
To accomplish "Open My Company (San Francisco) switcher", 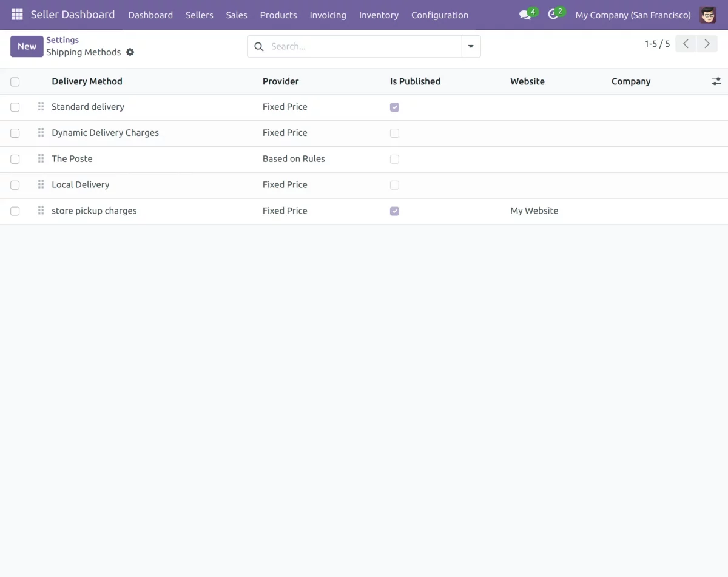I will pyautogui.click(x=633, y=15).
